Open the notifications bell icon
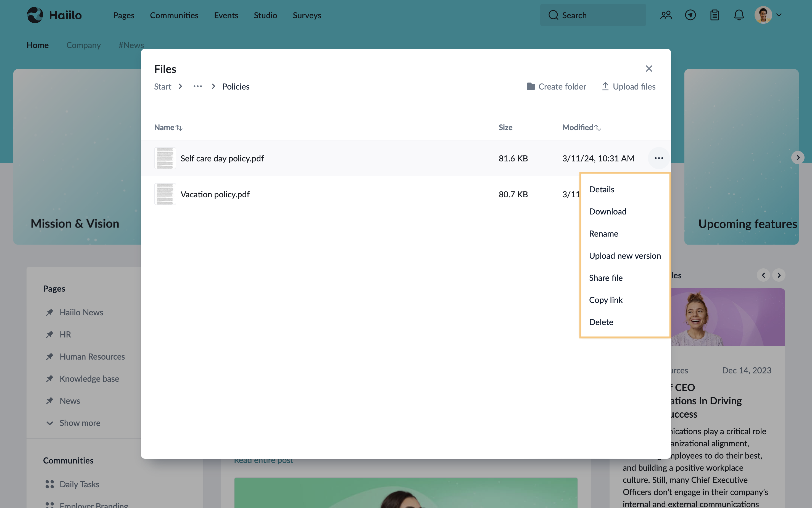 739,15
